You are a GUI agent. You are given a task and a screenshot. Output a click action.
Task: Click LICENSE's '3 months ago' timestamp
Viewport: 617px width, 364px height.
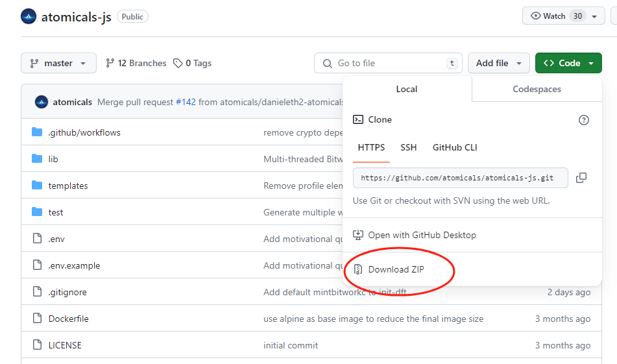coord(563,345)
